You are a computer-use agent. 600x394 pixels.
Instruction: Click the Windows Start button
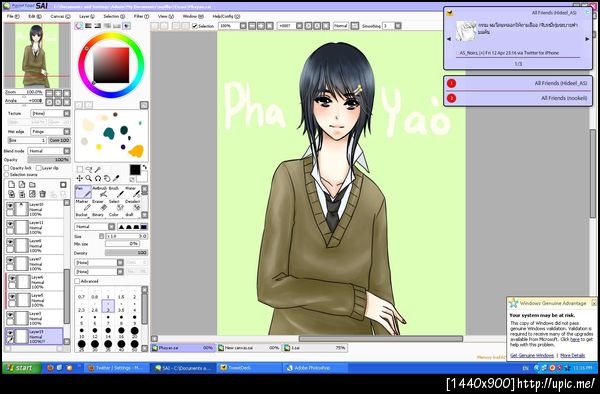coord(21,368)
